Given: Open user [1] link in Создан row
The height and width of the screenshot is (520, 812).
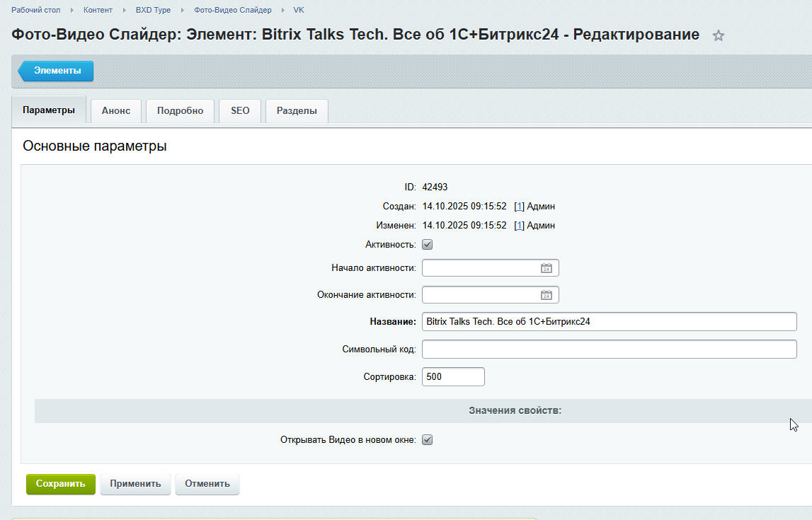Looking at the screenshot, I should pos(519,207).
